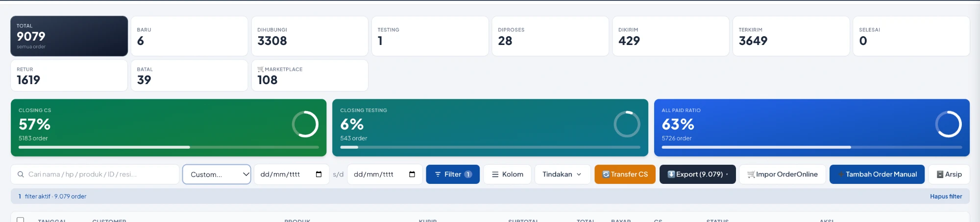The image size is (980, 222).
Task: Select the Testing 1 status card
Action: [x=430, y=36]
